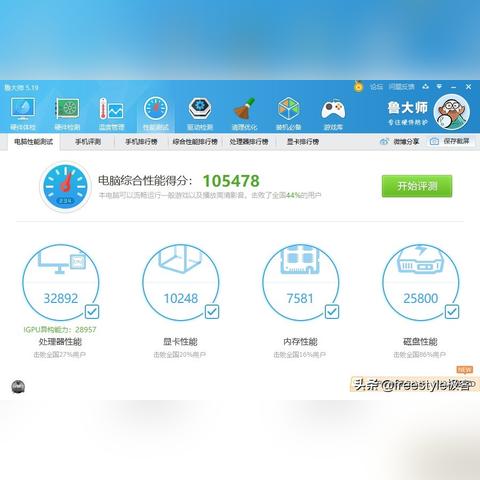Switch to 综合性能排行榜 tab
480x480 pixels.
195,142
